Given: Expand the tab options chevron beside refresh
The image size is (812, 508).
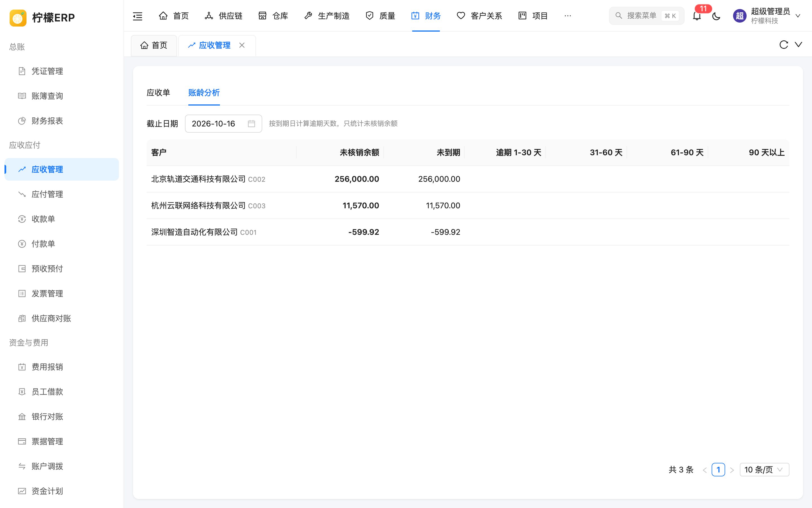Looking at the screenshot, I should click(x=798, y=44).
